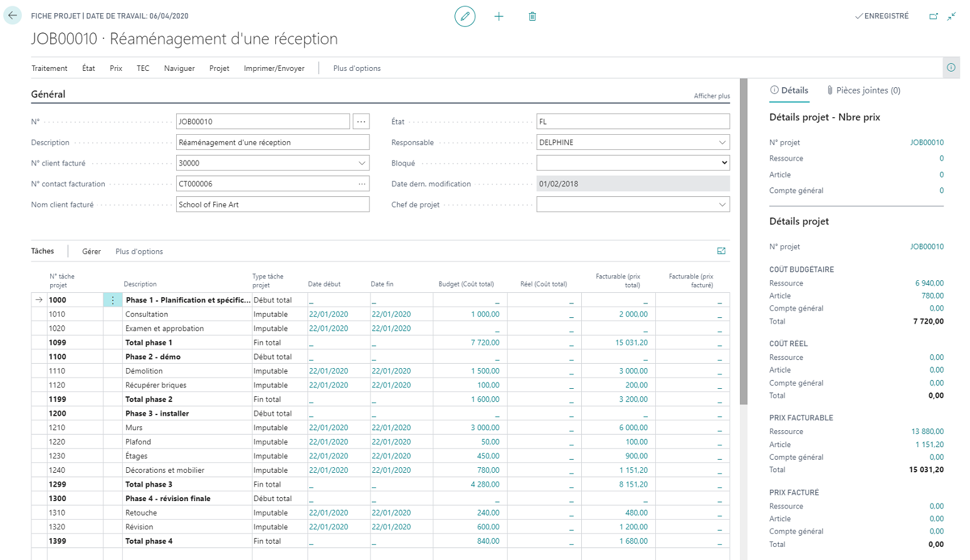The image size is (970, 560).
Task: Open JOB00010 link under Détails projet
Action: pyautogui.click(x=927, y=246)
